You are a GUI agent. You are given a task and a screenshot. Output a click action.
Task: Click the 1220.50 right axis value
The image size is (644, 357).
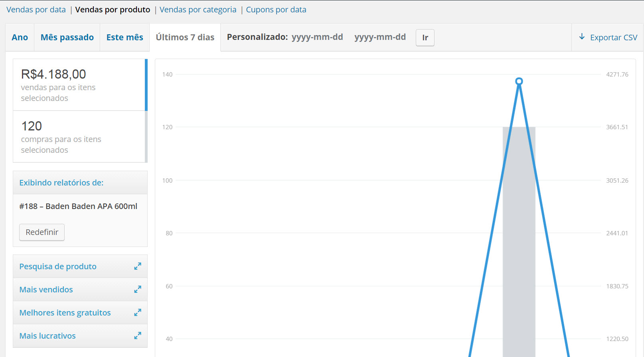[x=617, y=339]
